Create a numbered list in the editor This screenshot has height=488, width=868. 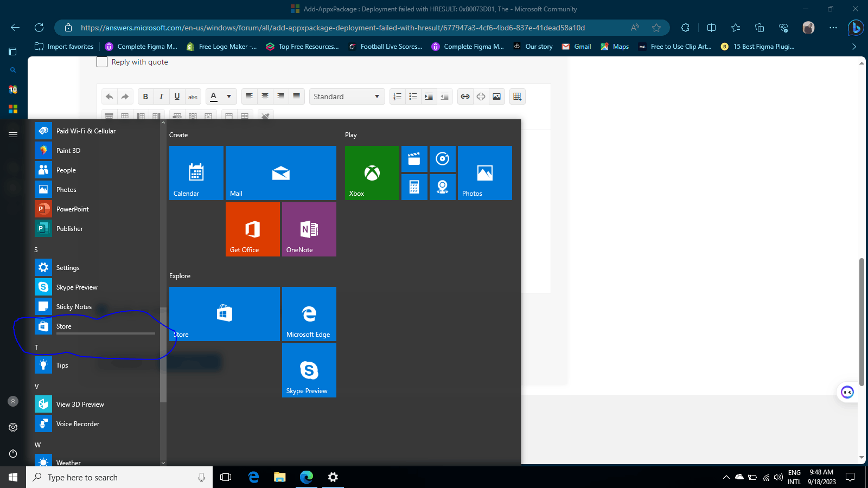click(x=397, y=97)
